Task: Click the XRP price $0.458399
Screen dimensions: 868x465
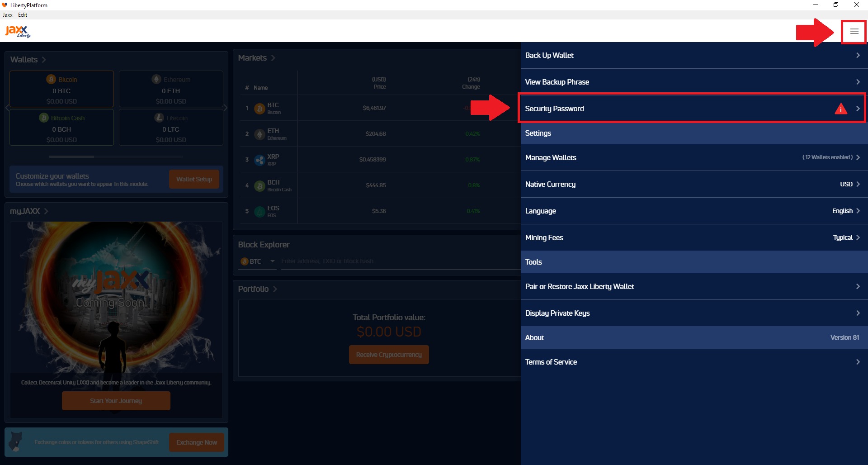Action: [x=373, y=159]
